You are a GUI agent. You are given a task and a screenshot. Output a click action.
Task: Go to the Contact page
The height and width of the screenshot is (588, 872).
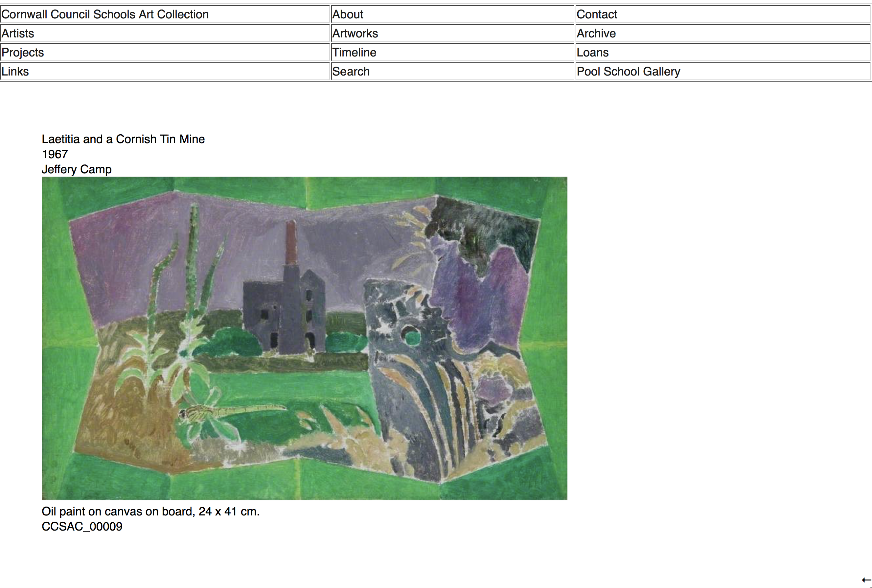tap(597, 14)
